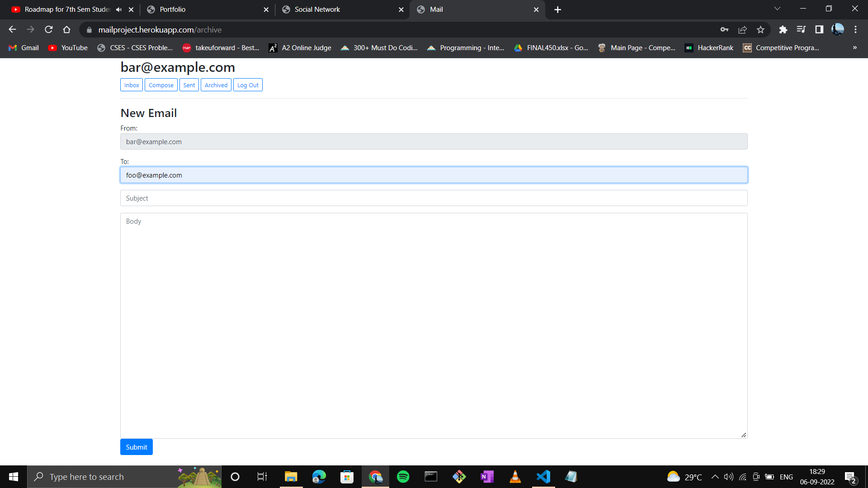Open the takeuforward bookmark
The image size is (868, 488).
coord(221,47)
